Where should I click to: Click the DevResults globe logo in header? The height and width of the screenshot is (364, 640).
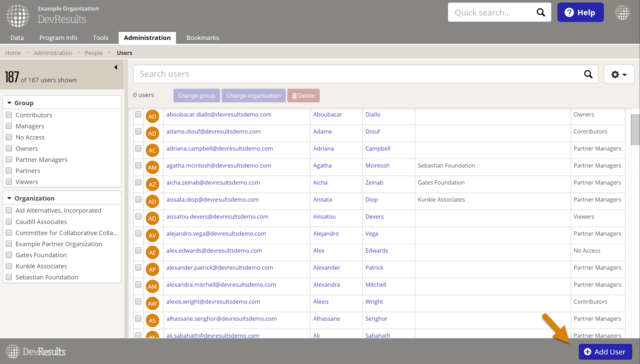18,15
